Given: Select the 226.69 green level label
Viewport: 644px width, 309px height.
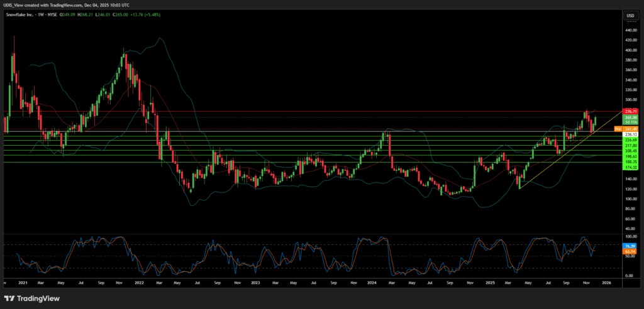Looking at the screenshot, I should pyautogui.click(x=630, y=141).
